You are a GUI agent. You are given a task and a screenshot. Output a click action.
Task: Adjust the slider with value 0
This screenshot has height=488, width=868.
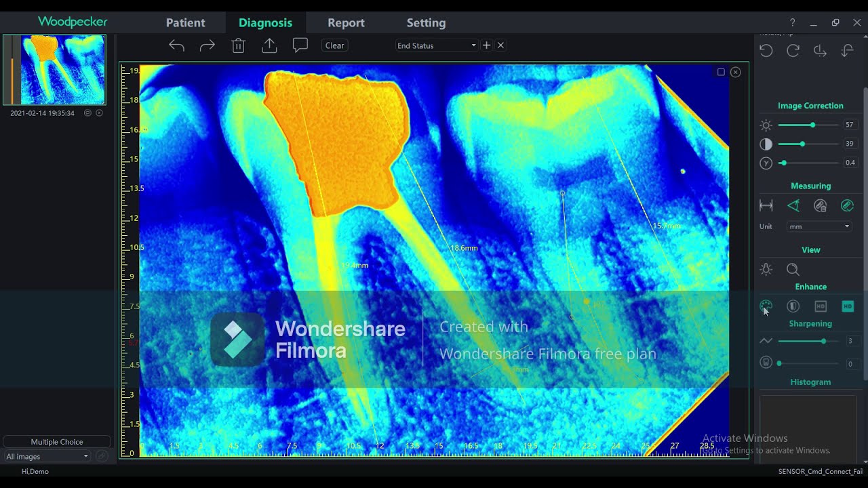808,363
